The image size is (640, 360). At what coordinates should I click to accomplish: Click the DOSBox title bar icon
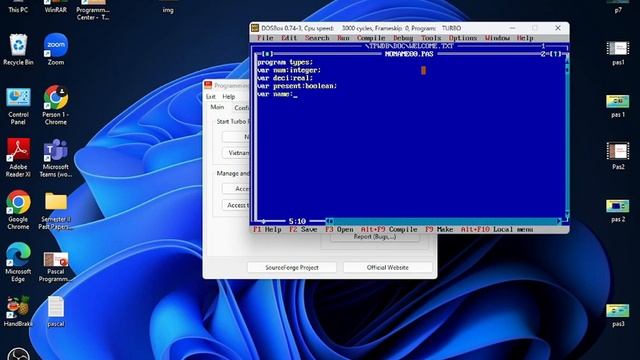pos(255,28)
